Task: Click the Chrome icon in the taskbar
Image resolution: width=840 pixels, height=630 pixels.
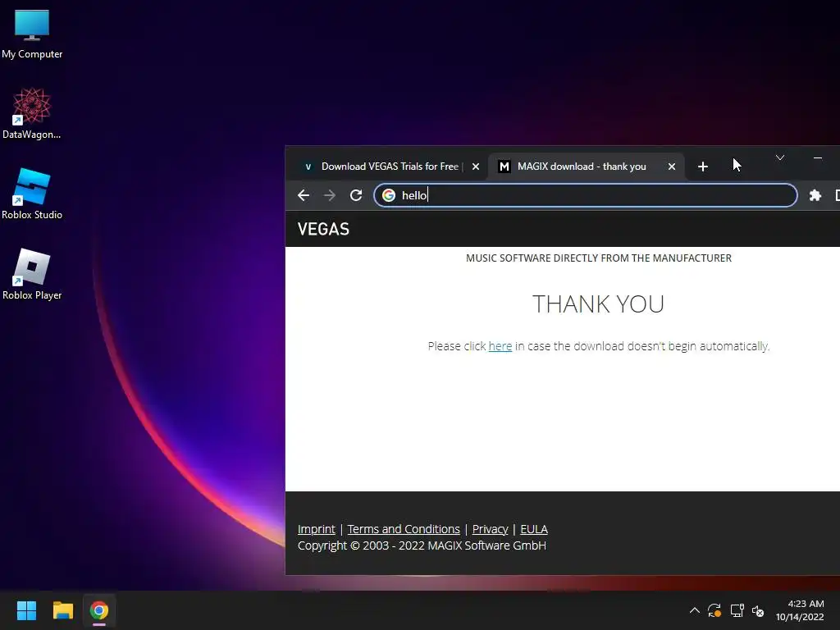Action: coord(99,610)
